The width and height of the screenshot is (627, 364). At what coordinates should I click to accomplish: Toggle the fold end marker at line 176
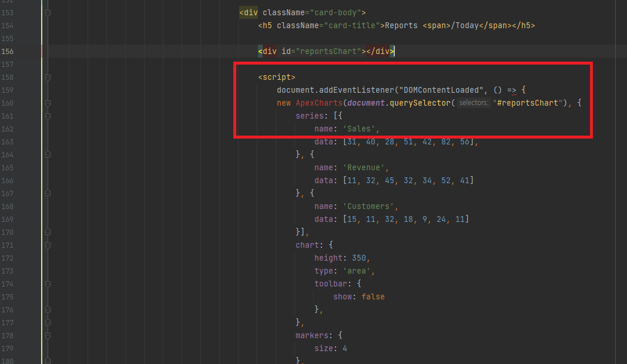pos(48,309)
